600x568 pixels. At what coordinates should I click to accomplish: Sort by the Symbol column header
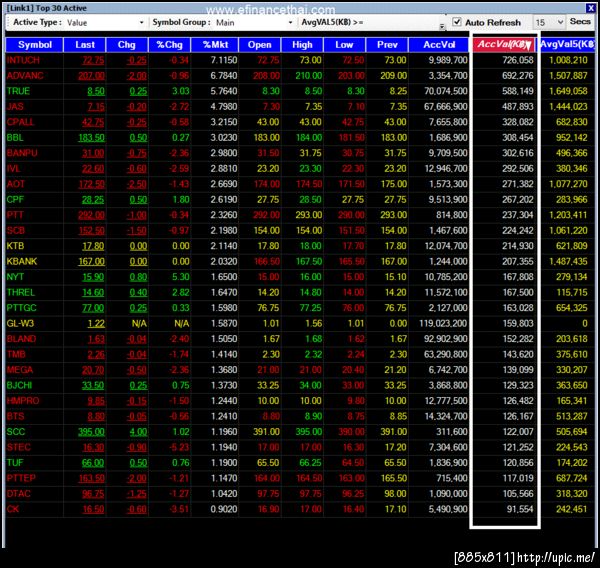pos(34,45)
